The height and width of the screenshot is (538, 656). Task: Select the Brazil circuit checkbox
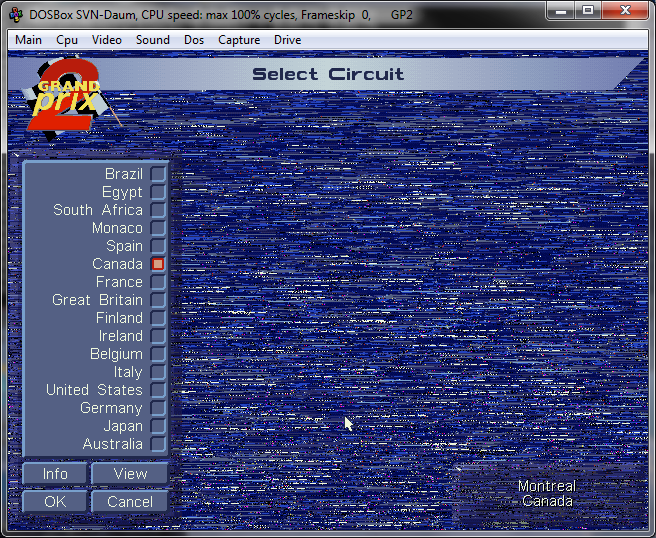pyautogui.click(x=158, y=174)
